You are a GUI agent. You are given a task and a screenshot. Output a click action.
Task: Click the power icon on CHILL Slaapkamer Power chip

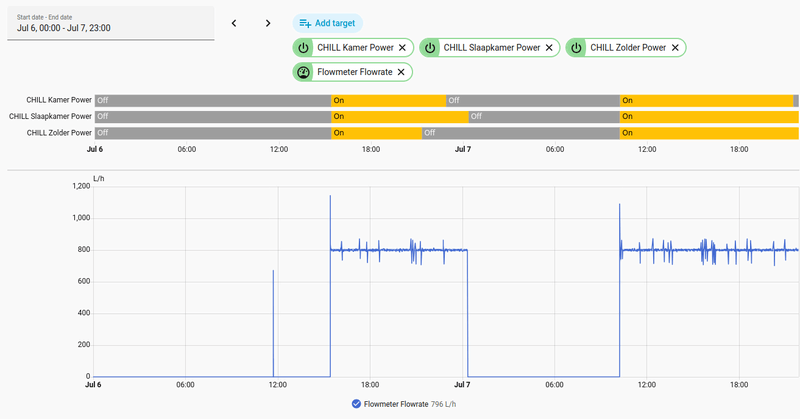(x=430, y=47)
